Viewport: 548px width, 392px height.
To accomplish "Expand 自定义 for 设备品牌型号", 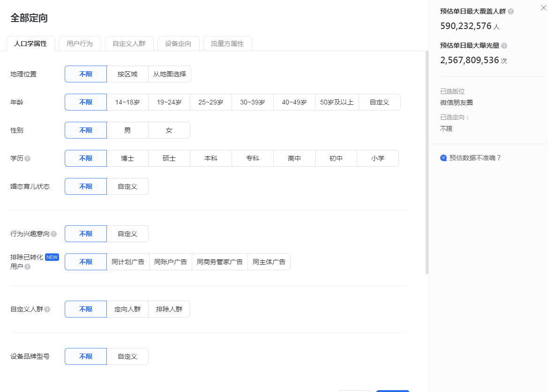I will (128, 356).
